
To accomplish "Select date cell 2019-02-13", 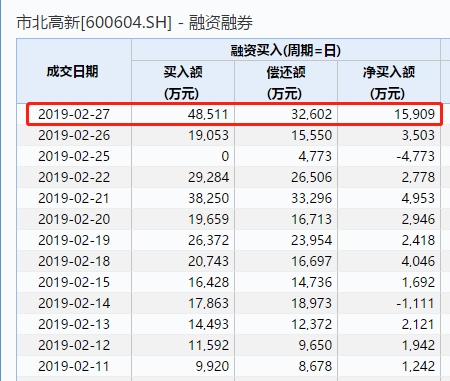I will [x=74, y=324].
